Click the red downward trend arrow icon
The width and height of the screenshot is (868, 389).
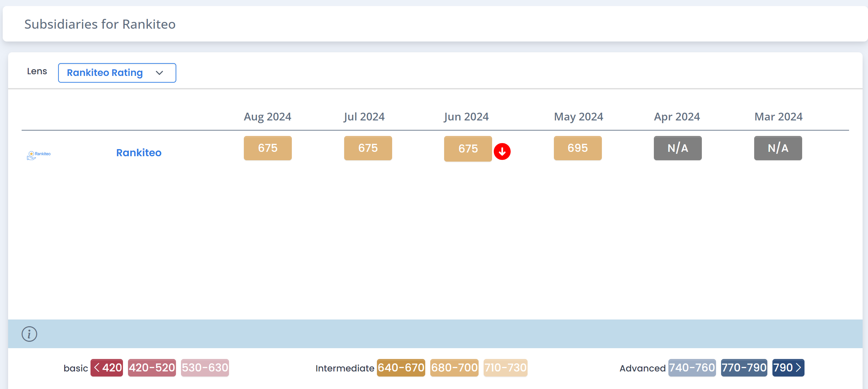502,151
